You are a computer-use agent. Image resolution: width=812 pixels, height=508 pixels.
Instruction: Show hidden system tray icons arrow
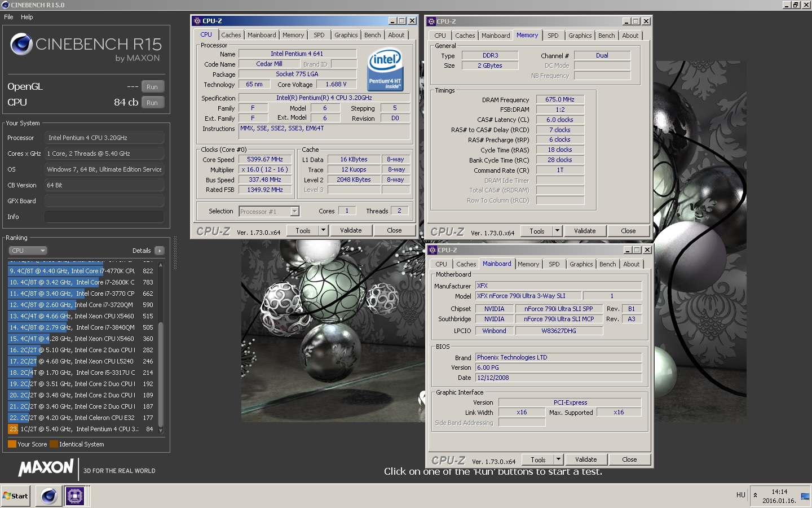(x=755, y=496)
